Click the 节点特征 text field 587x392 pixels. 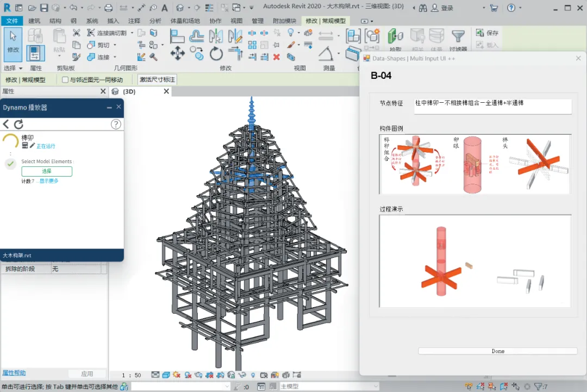[492, 107]
